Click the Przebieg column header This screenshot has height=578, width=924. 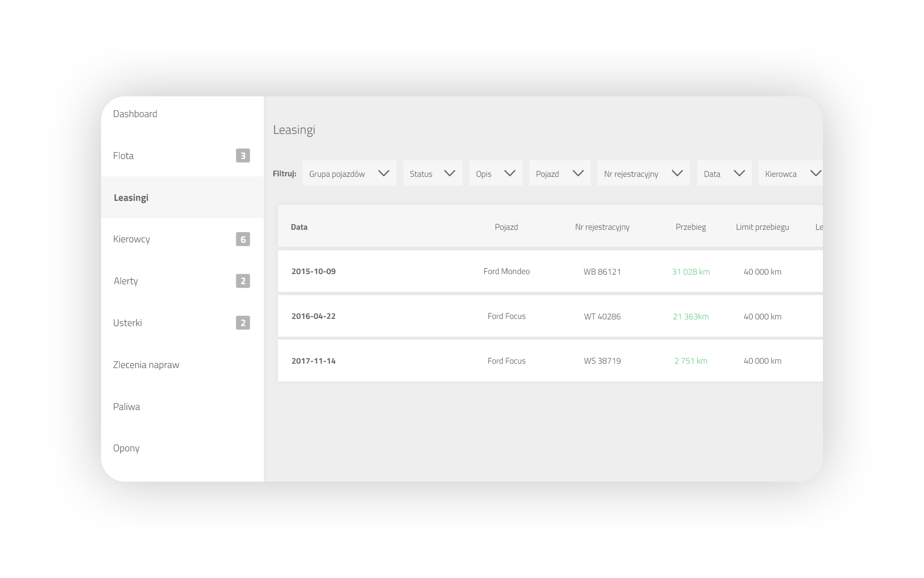(x=690, y=227)
